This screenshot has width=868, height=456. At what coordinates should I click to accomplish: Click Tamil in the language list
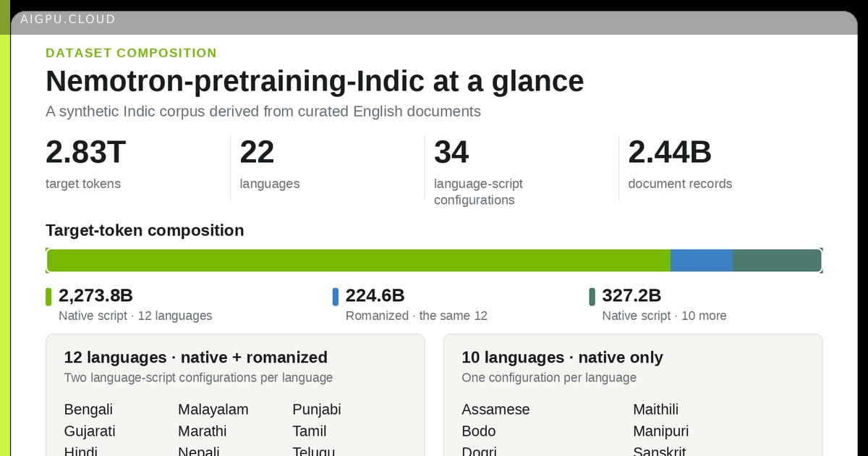point(310,431)
